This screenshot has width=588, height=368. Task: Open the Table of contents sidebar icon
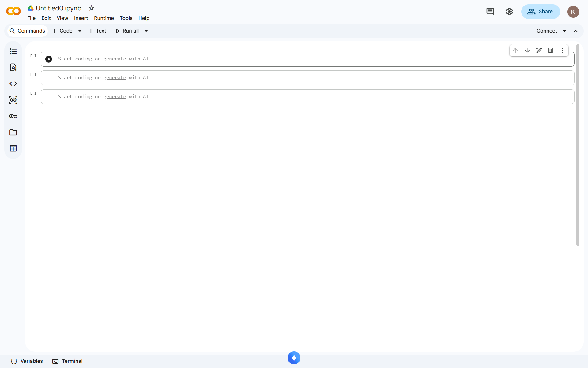coord(13,52)
